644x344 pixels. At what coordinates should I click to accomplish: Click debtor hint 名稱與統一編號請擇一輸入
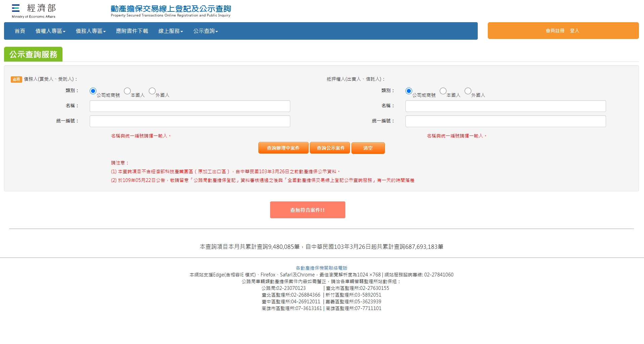tap(141, 136)
